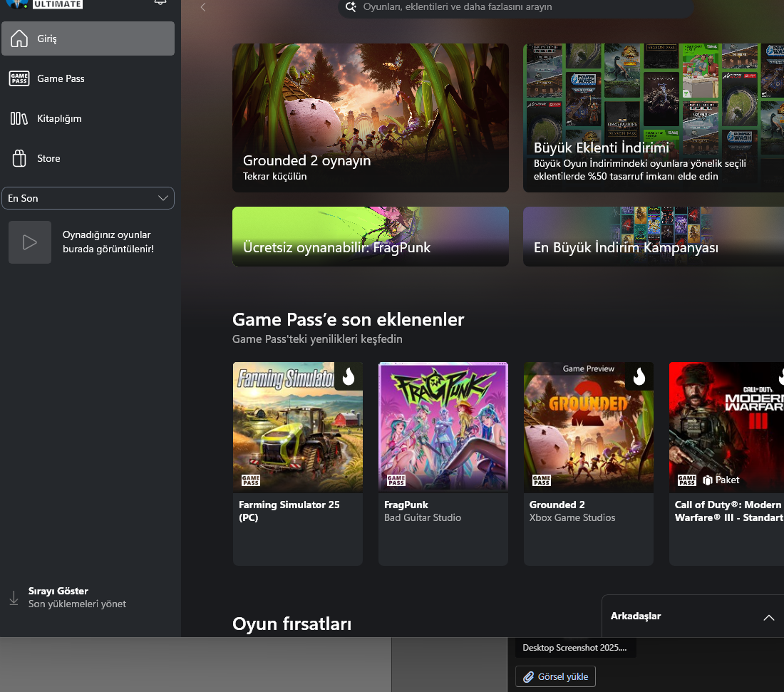Click Game Pass badge on FragPunk card

tap(396, 480)
